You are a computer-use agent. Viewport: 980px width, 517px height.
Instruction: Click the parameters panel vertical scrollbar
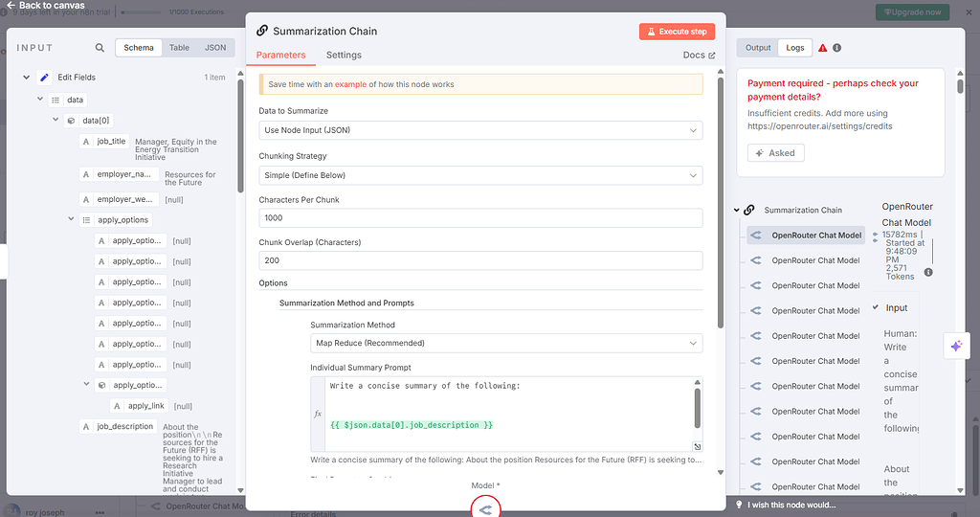pyautogui.click(x=720, y=203)
